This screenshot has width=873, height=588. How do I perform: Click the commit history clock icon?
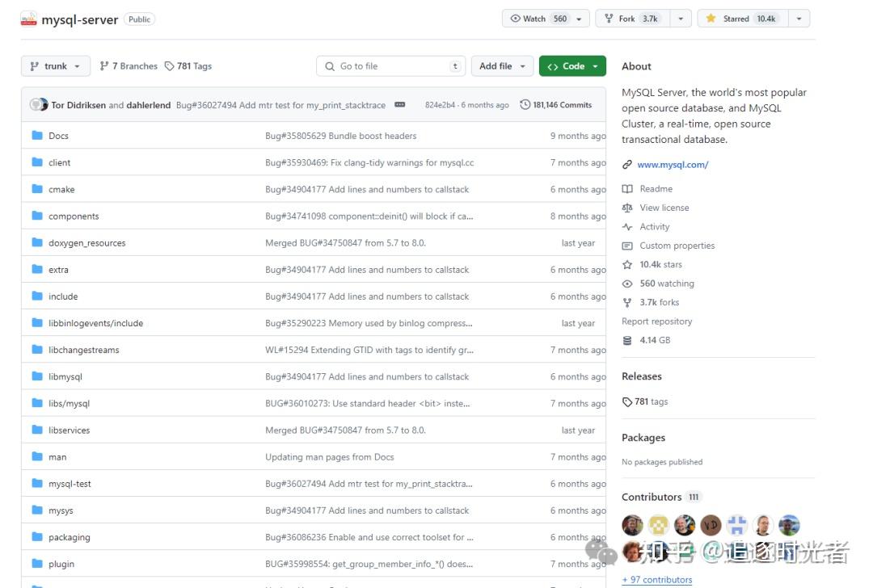[525, 104]
